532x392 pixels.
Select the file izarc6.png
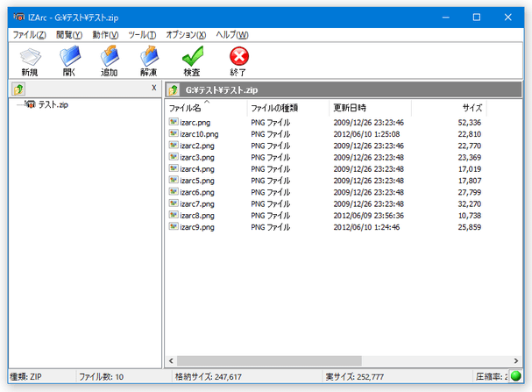(x=197, y=192)
